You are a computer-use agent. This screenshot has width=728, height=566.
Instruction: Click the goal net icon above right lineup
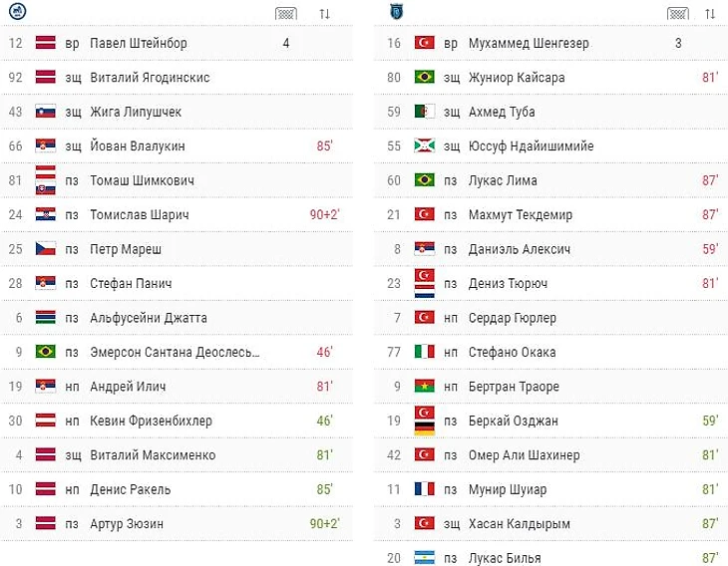(678, 14)
